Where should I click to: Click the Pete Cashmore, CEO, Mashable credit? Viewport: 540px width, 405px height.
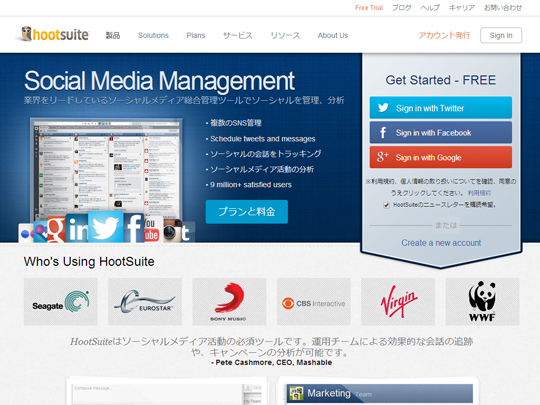pyautogui.click(x=271, y=363)
